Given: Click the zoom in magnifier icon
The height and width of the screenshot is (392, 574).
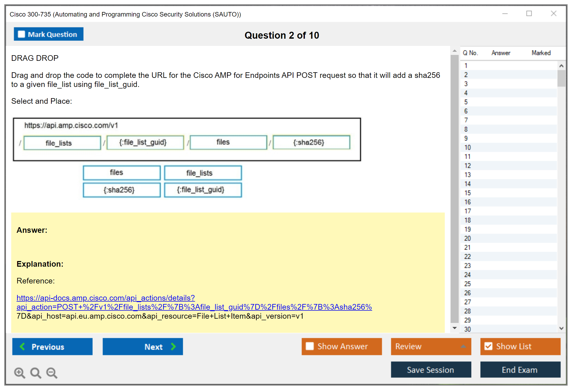Looking at the screenshot, I should point(19,373).
